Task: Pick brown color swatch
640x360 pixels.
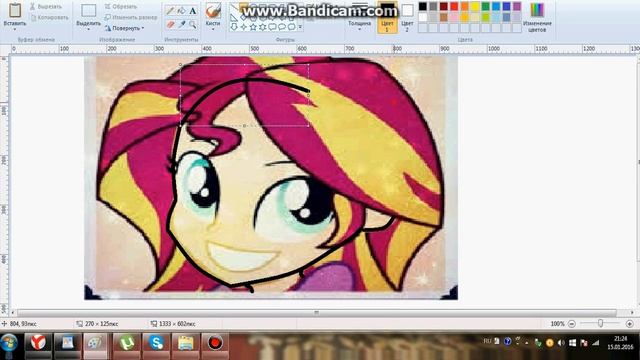Action: click(444, 17)
